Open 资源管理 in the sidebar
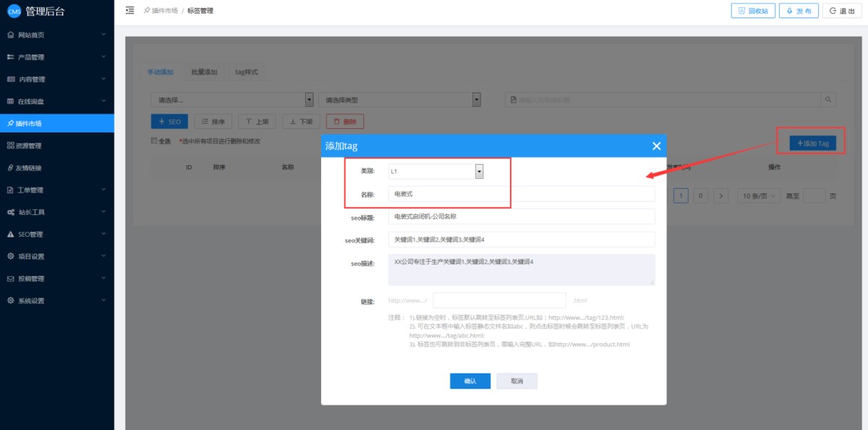This screenshot has height=430, width=868. coord(29,146)
